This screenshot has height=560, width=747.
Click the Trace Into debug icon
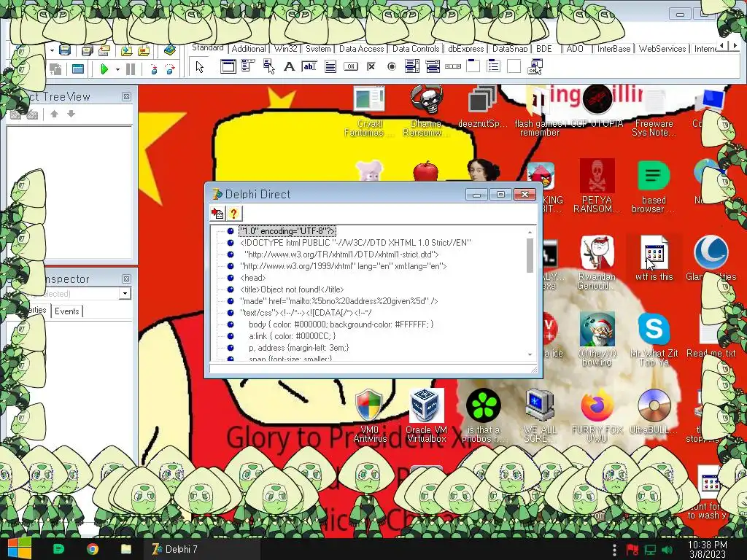153,69
